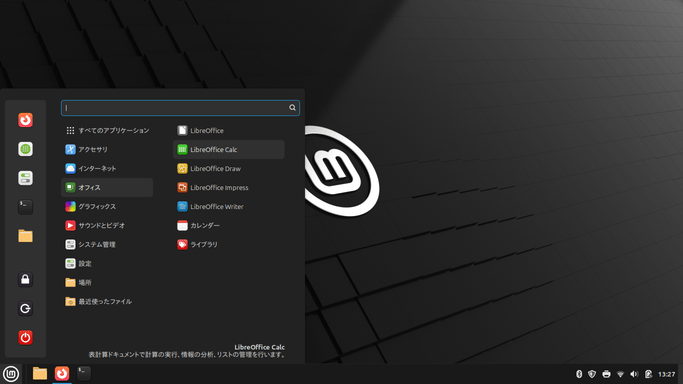Launch LibreOffice Writer
The width and height of the screenshot is (683, 384).
(x=229, y=206)
